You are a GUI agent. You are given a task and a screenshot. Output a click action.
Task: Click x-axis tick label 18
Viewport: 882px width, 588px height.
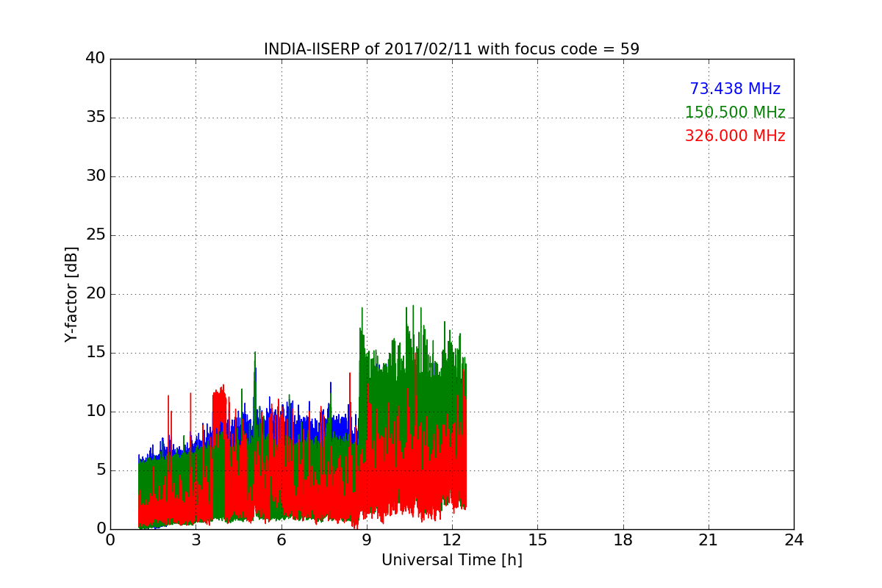[623, 540]
